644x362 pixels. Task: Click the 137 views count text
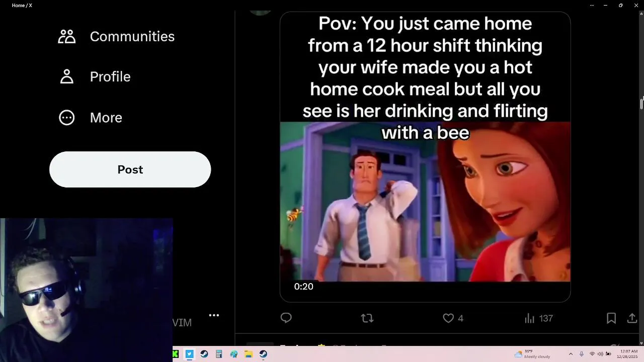[546, 318]
